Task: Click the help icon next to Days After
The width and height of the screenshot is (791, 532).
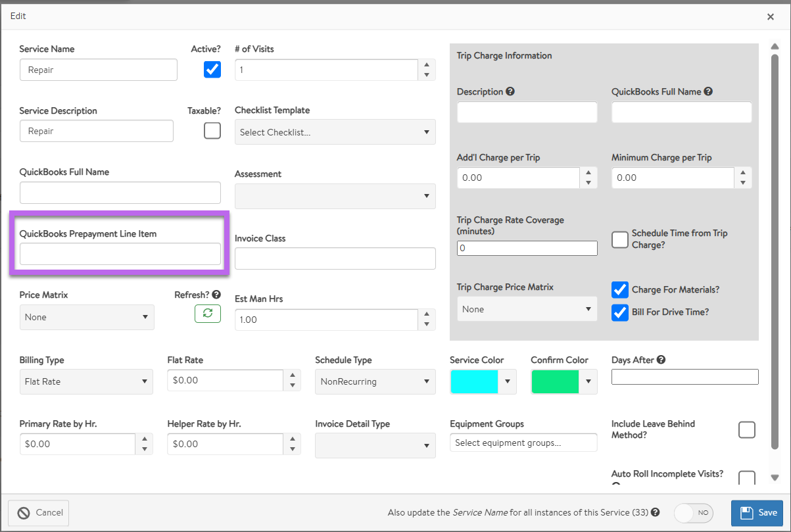Action: (661, 360)
